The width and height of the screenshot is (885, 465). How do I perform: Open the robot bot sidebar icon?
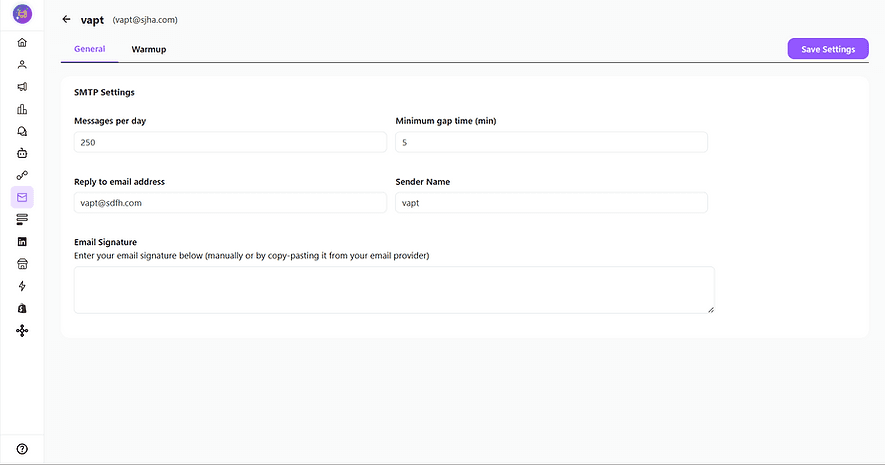(22, 153)
